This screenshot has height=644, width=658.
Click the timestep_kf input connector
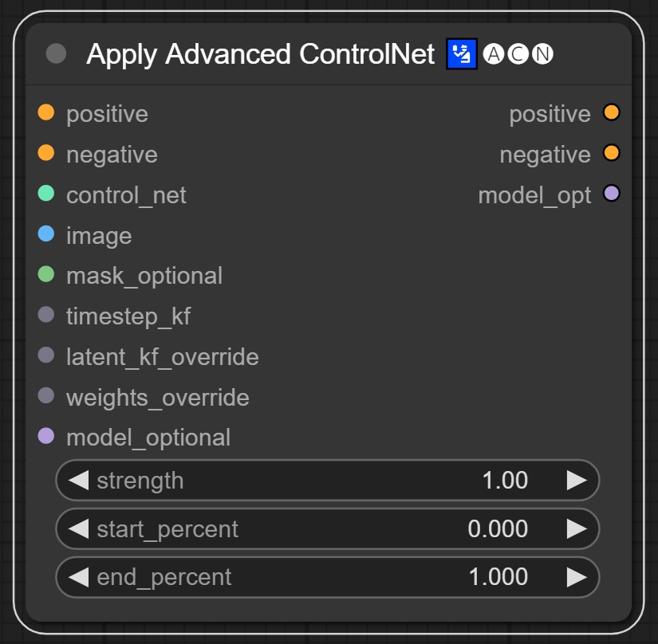[46, 316]
